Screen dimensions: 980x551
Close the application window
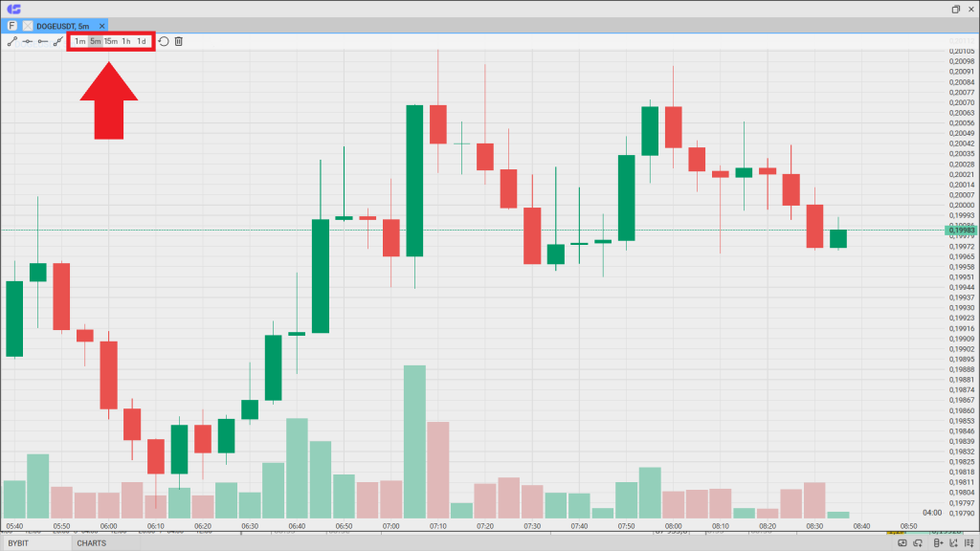tap(971, 9)
